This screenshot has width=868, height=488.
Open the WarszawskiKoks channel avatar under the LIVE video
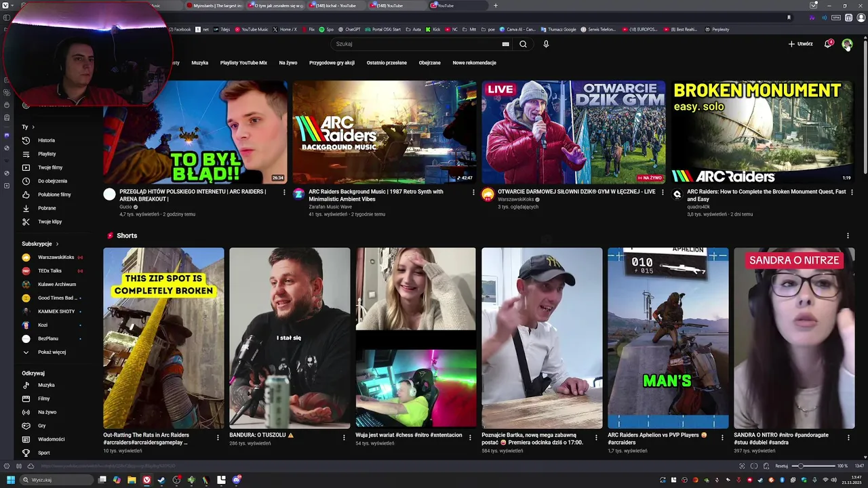(488, 195)
